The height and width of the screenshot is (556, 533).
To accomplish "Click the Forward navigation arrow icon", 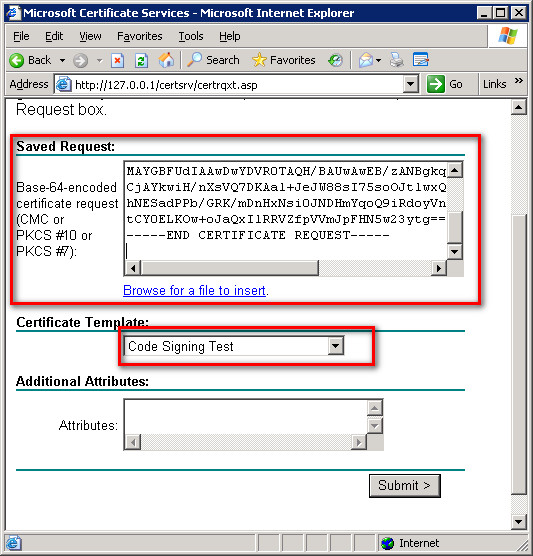I will pos(80,61).
